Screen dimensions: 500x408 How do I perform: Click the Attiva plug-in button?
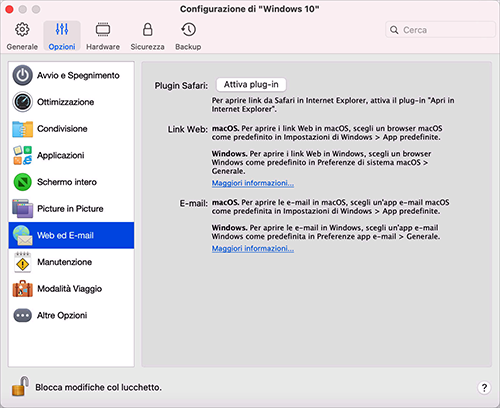click(251, 85)
